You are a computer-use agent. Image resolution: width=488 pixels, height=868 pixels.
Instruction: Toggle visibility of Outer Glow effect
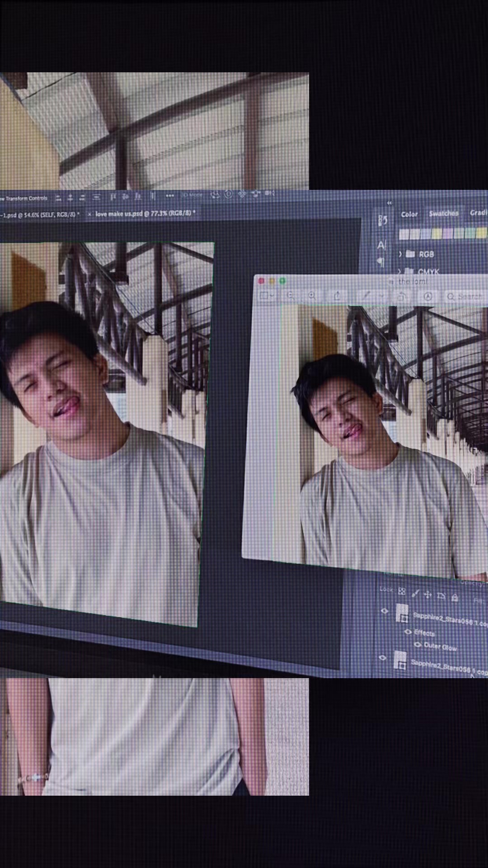(x=418, y=645)
